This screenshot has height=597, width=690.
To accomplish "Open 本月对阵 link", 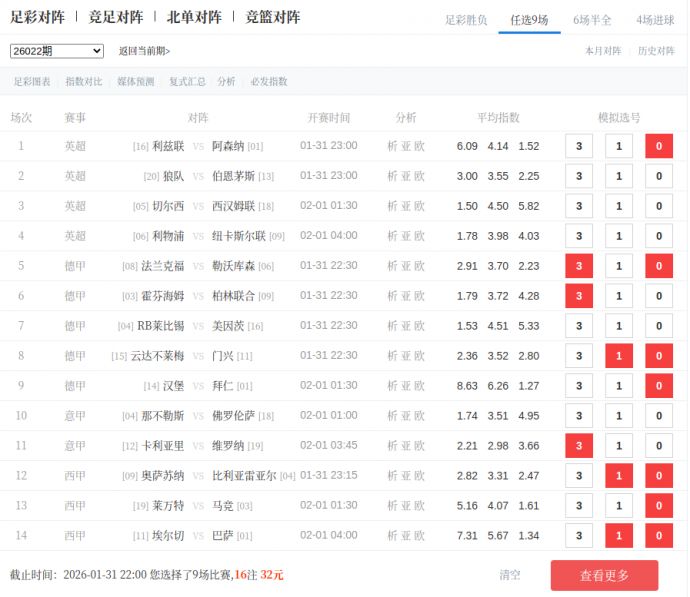I will pos(603,51).
